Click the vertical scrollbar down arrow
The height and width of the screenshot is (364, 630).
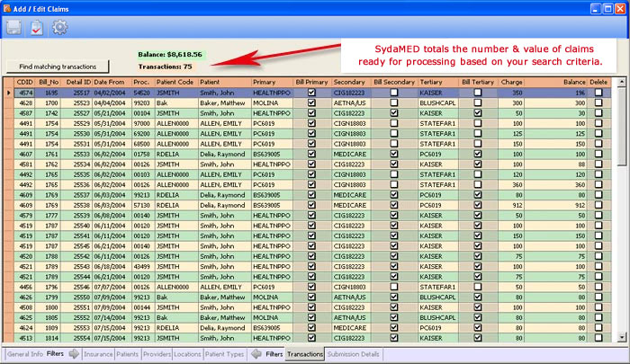(623, 338)
